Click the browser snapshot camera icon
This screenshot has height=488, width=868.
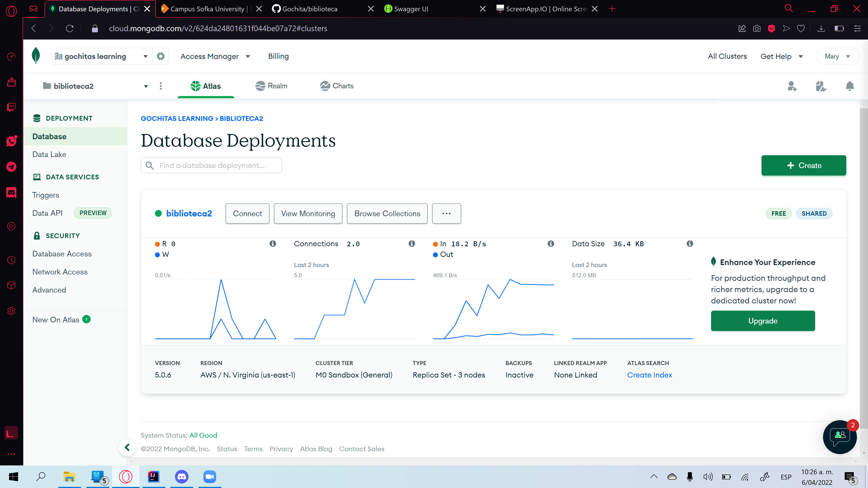click(x=757, y=28)
